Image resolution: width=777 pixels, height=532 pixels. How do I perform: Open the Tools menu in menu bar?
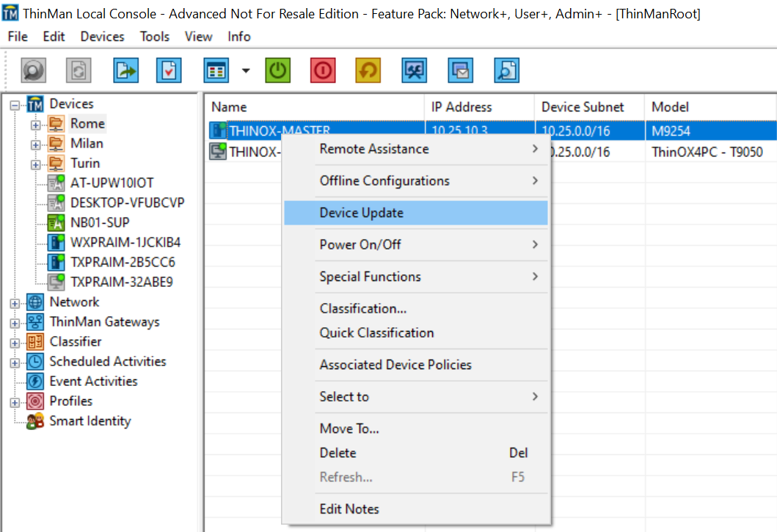154,37
